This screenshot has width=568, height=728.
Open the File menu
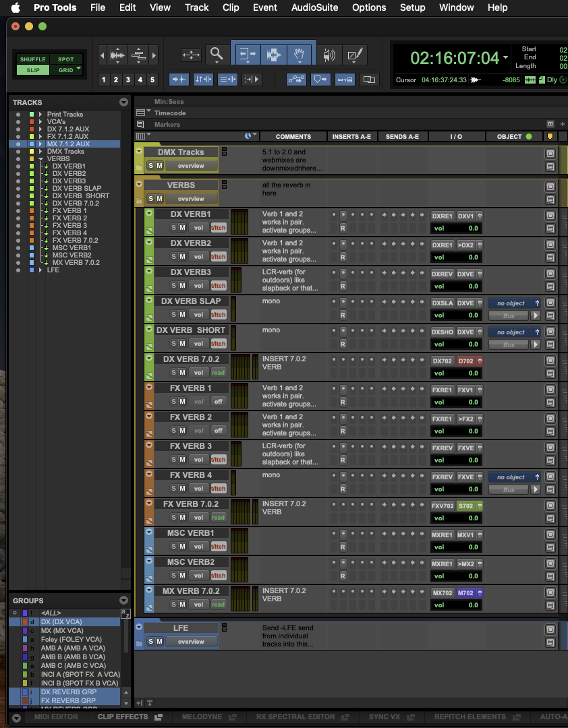point(98,7)
